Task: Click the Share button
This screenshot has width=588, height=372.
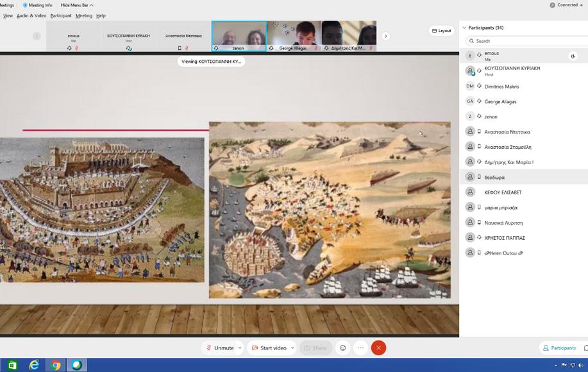Action: click(x=315, y=348)
